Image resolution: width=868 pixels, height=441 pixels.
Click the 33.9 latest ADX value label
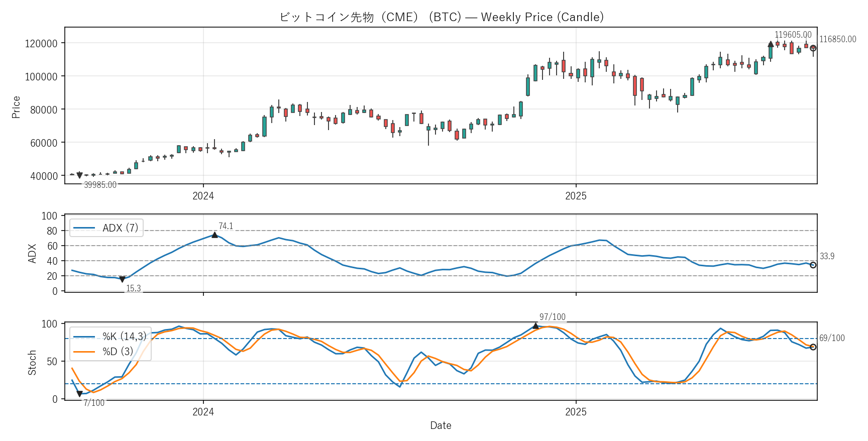click(827, 256)
